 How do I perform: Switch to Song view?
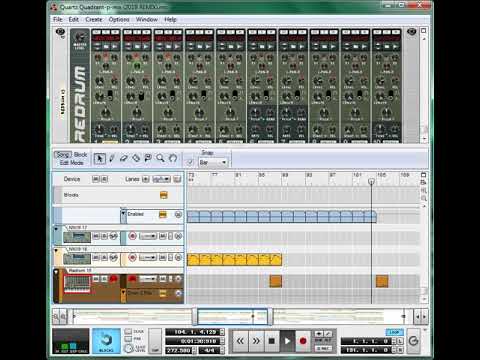click(63, 155)
